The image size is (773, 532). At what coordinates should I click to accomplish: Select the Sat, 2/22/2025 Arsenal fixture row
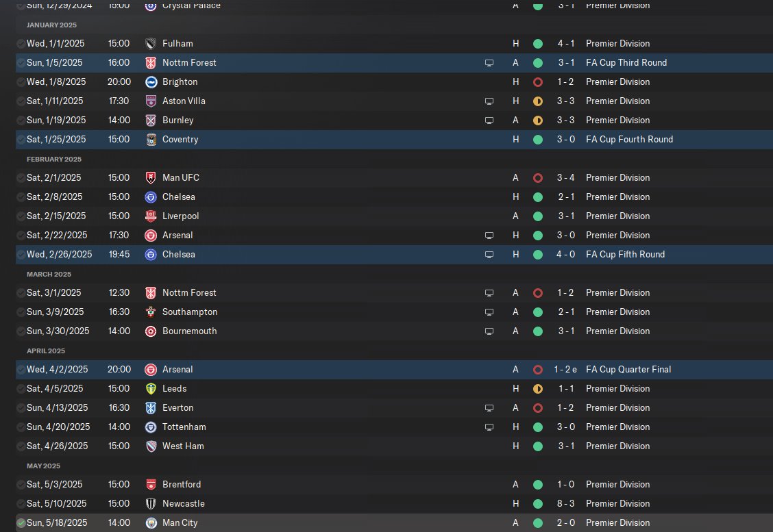395,236
